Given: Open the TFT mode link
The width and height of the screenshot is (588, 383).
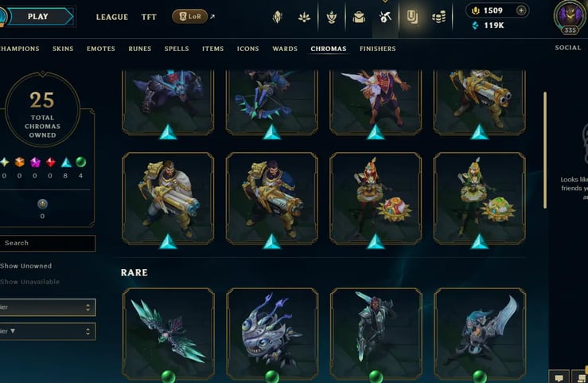Looking at the screenshot, I should [149, 17].
